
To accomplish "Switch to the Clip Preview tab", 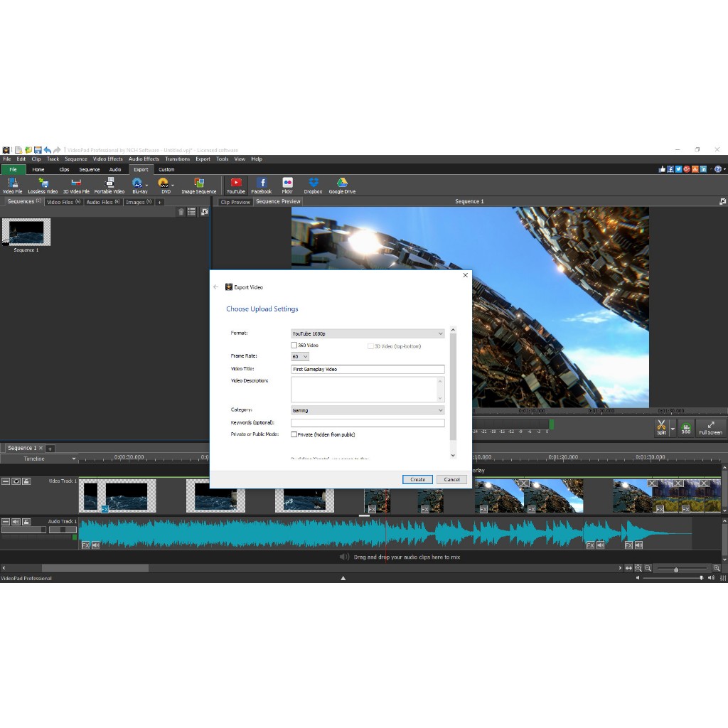I will click(x=235, y=202).
